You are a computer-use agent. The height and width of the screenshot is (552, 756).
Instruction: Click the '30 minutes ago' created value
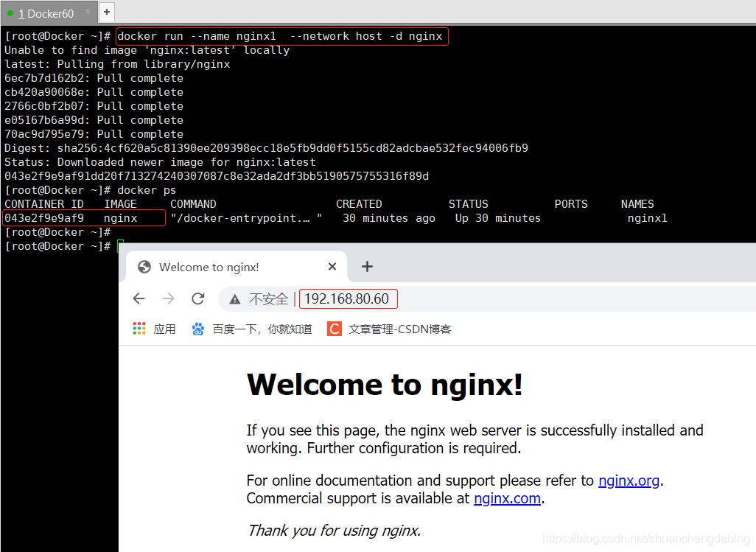click(x=389, y=218)
